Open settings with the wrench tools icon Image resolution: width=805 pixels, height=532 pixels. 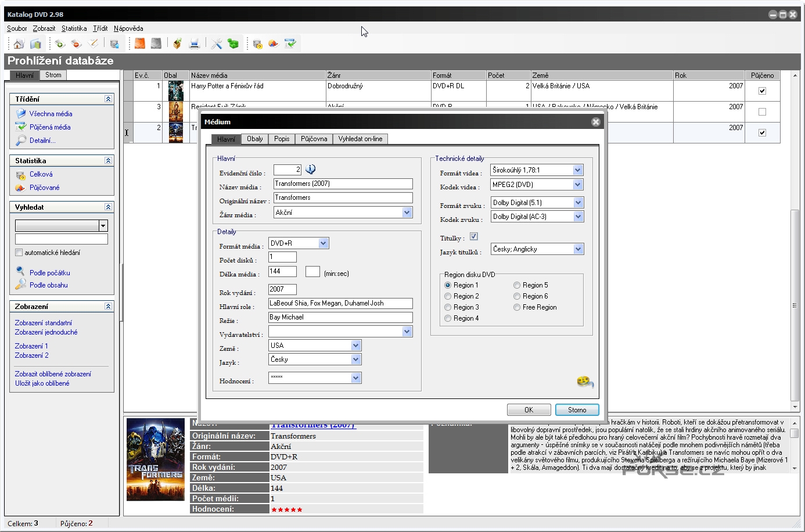tap(217, 44)
